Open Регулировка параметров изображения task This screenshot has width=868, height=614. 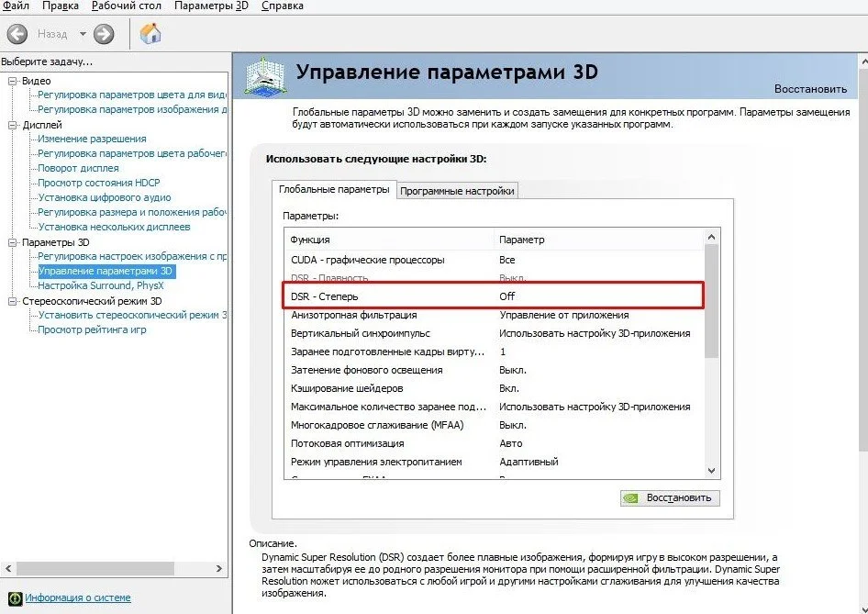(x=132, y=109)
